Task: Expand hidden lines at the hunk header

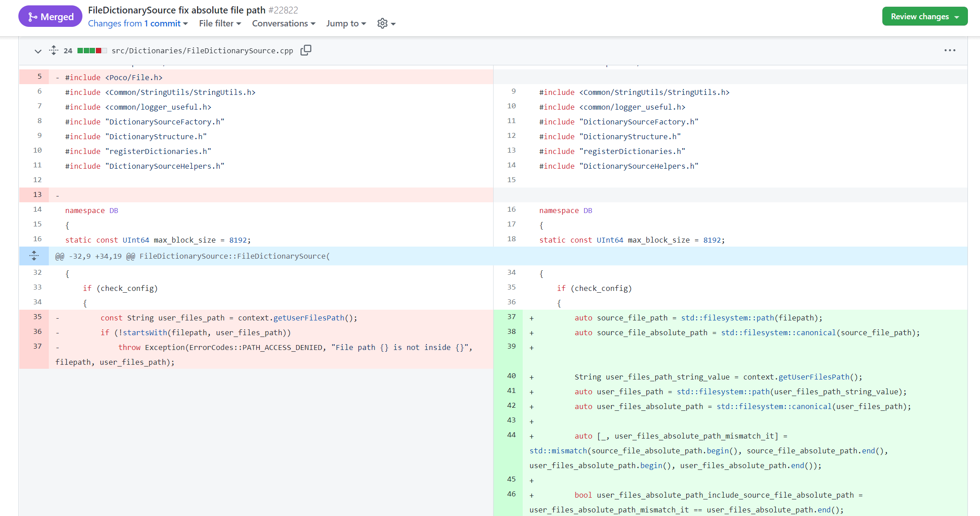Action: 34,256
